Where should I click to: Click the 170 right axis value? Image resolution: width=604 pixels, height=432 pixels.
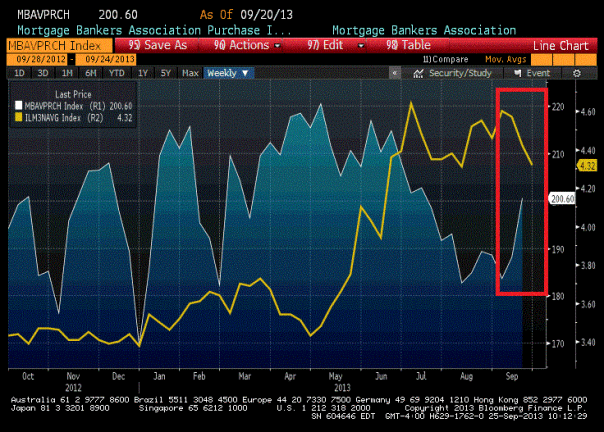(558, 343)
